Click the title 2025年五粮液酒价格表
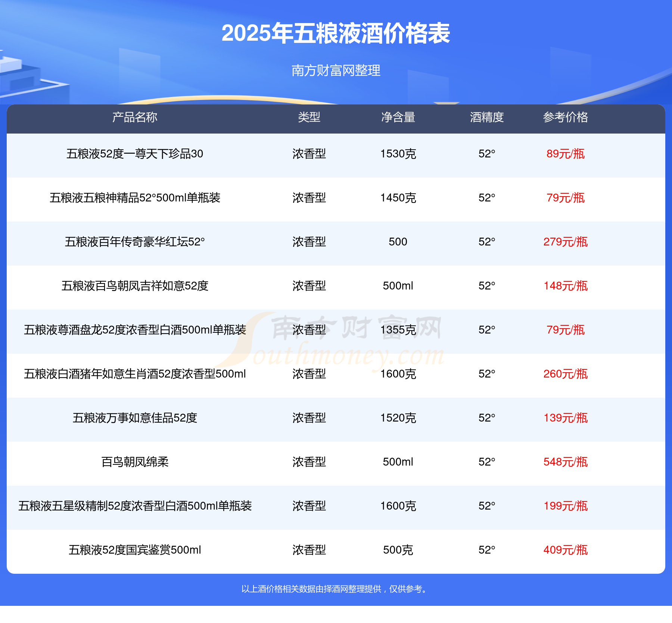Image resolution: width=672 pixels, height=623 pixels. coord(336,33)
